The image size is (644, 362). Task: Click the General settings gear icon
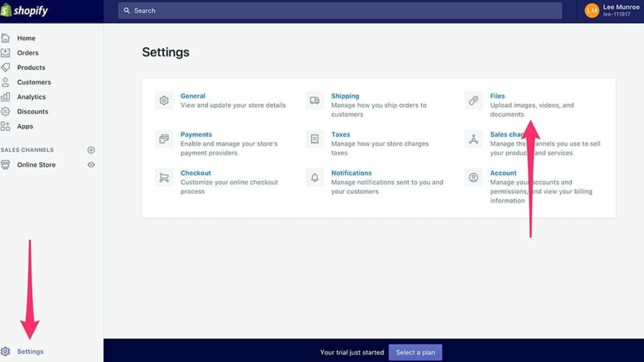point(164,101)
